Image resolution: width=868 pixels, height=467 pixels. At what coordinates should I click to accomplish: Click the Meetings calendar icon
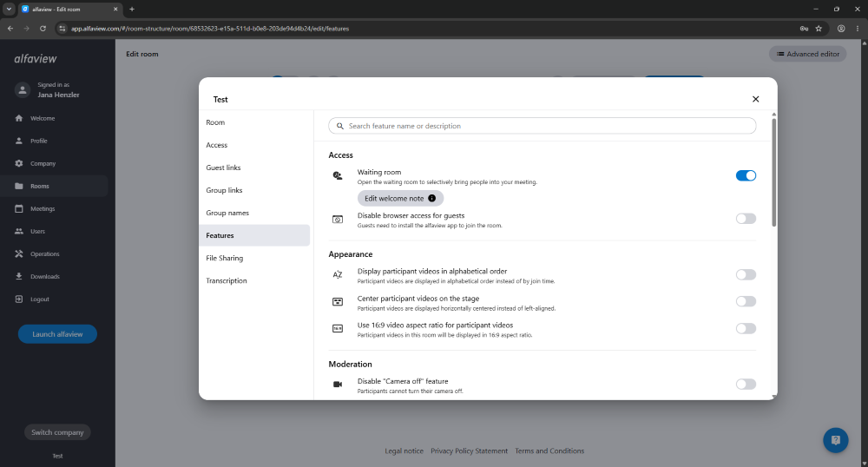[19, 208]
